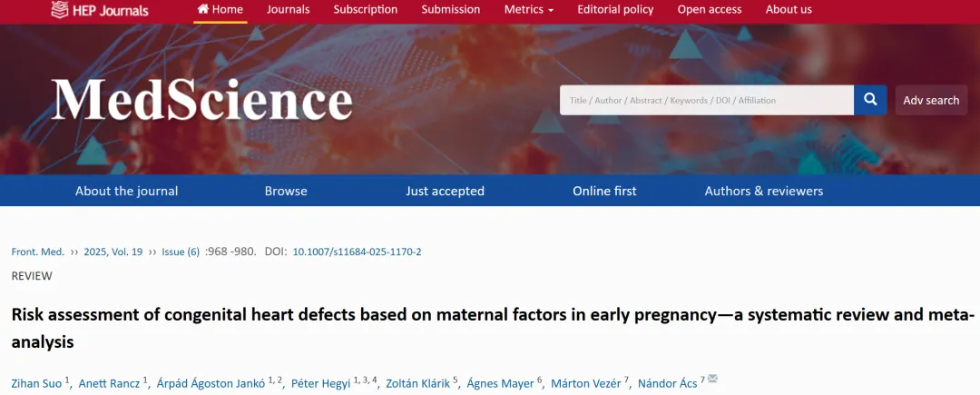Go to the Subscription page

(365, 9)
